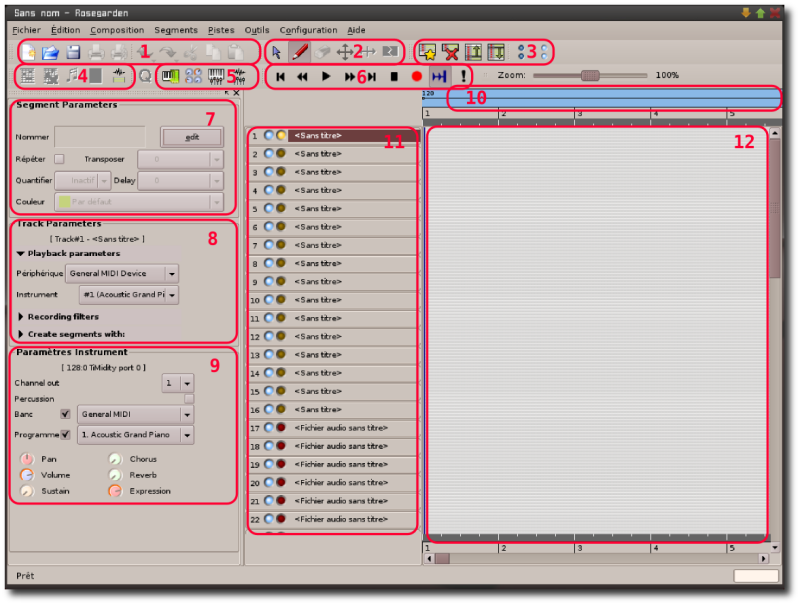Toggle the blue Loop button
Screen dimensions: 800x605
point(439,77)
